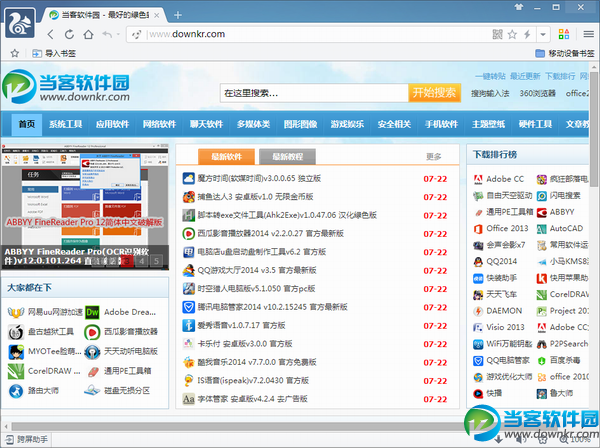Image resolution: width=600 pixels, height=448 pixels.
Task: Click the Adobe Dreamweaver Dw icon
Action: [93, 312]
